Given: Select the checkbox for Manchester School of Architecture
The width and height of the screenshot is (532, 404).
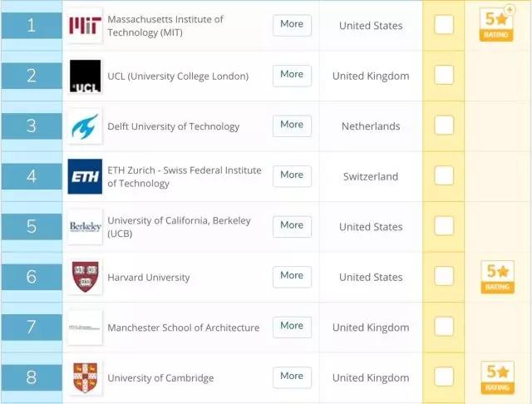Looking at the screenshot, I should (x=444, y=327).
